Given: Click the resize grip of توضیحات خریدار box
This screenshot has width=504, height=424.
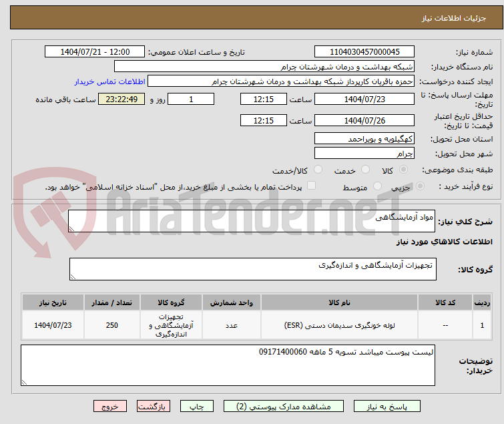Looking at the screenshot, I should click(x=25, y=382).
